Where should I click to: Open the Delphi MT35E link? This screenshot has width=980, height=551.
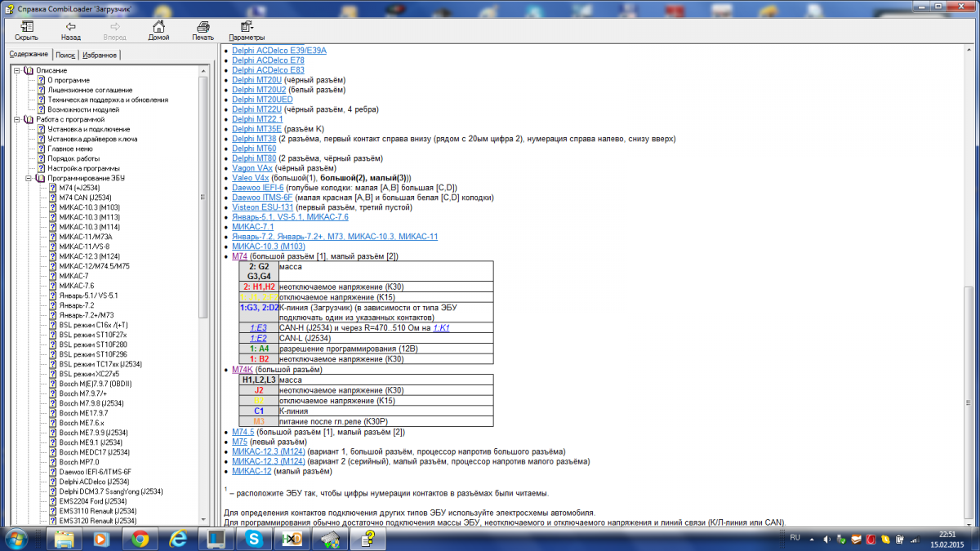256,128
